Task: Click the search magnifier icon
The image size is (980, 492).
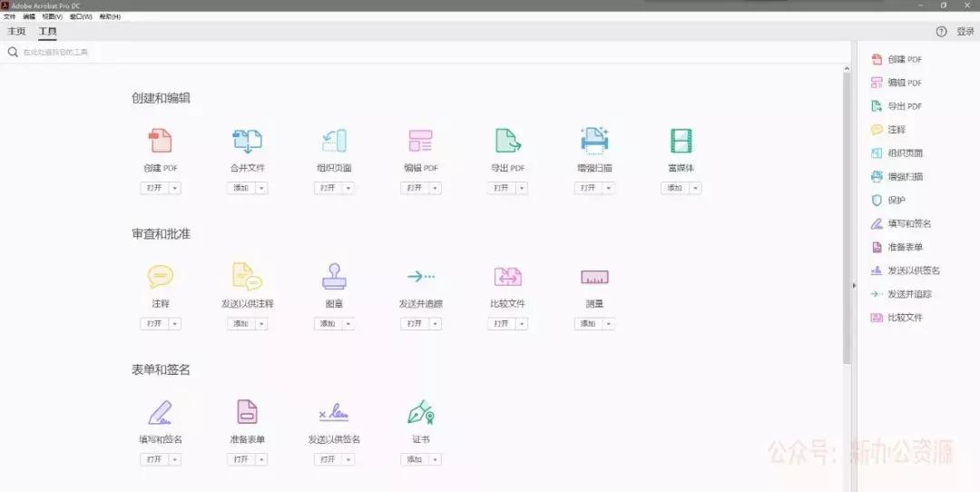Action: pos(13,52)
